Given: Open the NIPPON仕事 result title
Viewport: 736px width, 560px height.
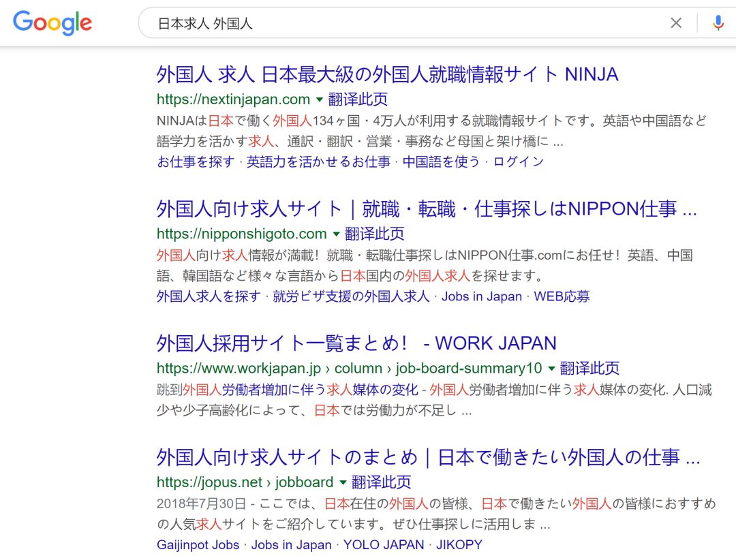Looking at the screenshot, I should point(427,208).
